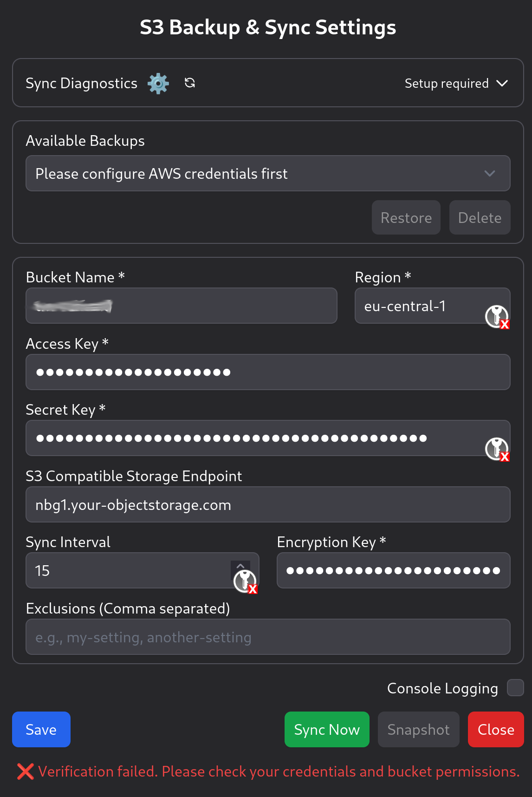Click the password manager icon in Sync Interval field
The image size is (532, 797).
245,581
